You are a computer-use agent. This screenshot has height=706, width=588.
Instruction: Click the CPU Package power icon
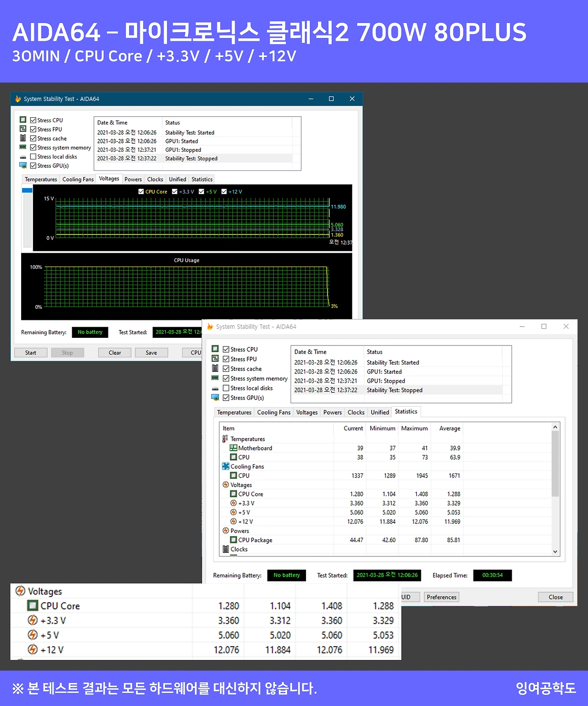234,540
